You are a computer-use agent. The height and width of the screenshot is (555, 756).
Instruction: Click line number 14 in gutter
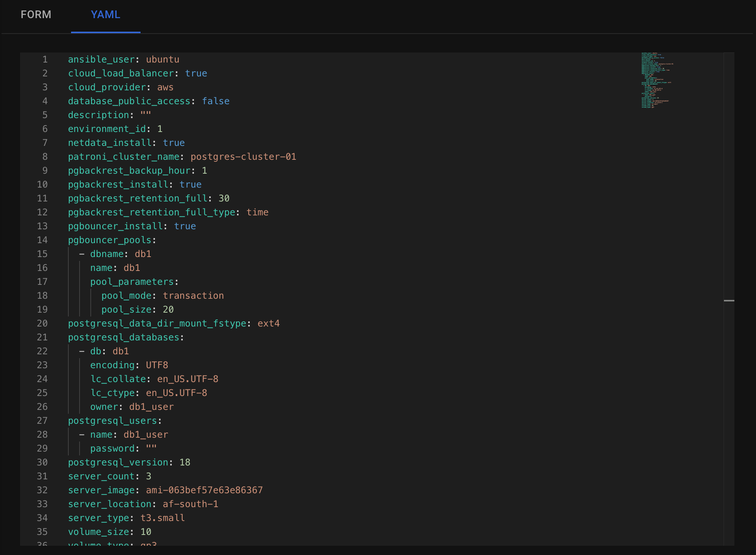pyautogui.click(x=42, y=240)
